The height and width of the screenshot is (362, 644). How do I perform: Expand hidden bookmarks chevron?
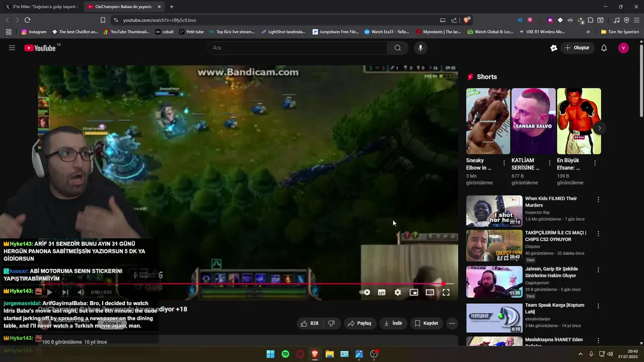588,32
